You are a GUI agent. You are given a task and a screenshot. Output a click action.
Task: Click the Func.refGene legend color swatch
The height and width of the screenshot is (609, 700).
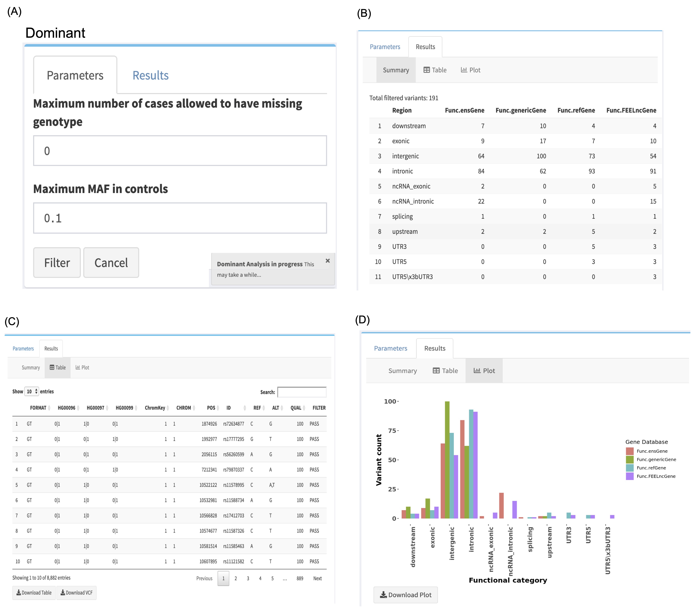tap(630, 468)
